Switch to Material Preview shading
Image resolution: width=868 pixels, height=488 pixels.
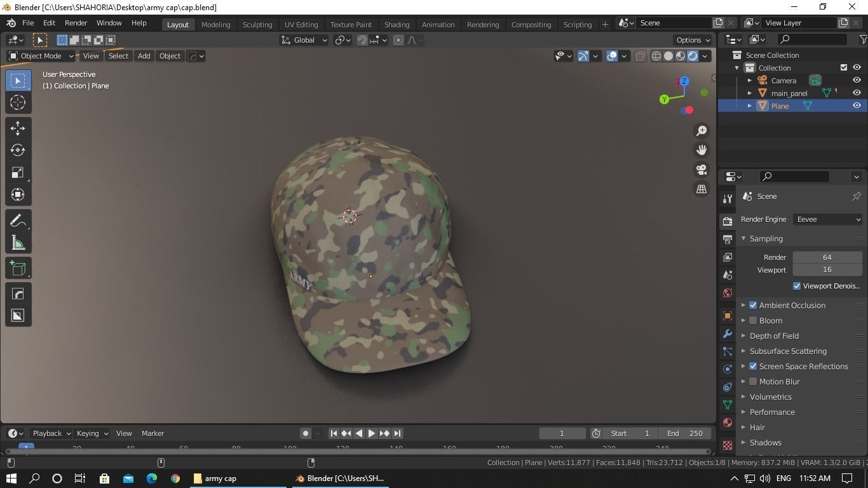681,56
